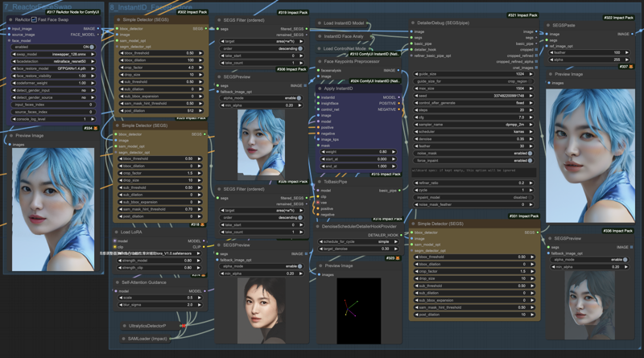Collapse the Face Keypoints Preprocessor node dot
Viewport: 644px width, 358px height.
320,62
